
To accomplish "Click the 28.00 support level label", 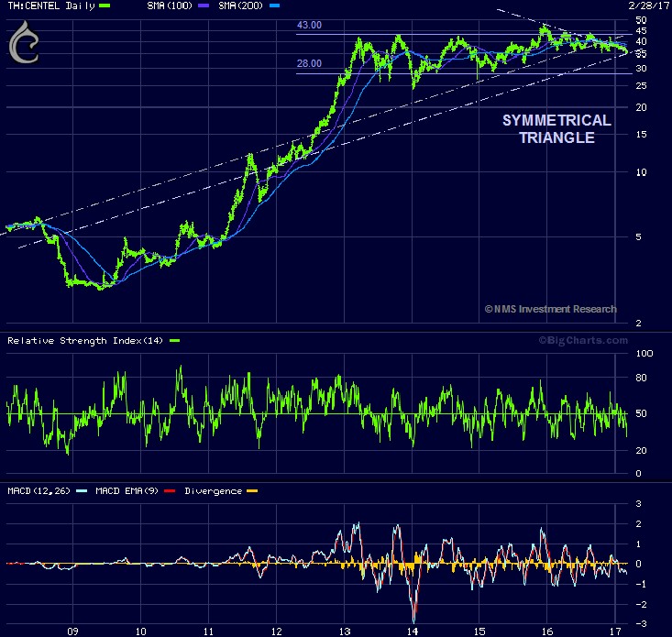I will click(309, 63).
